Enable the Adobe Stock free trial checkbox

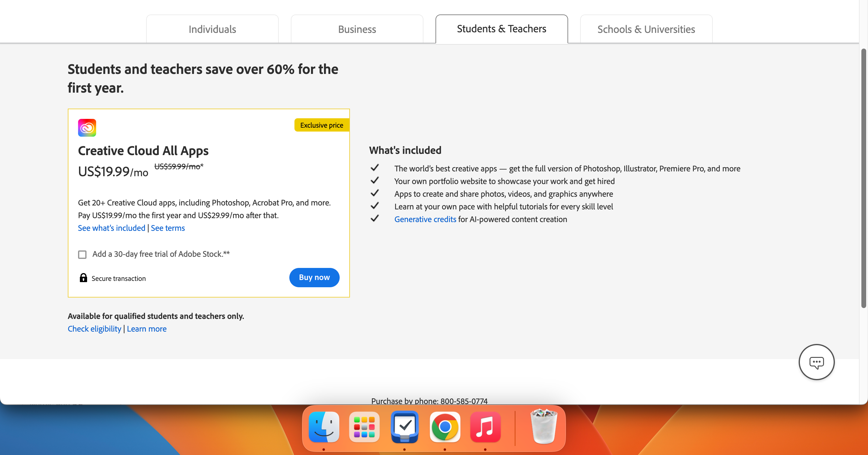click(82, 254)
